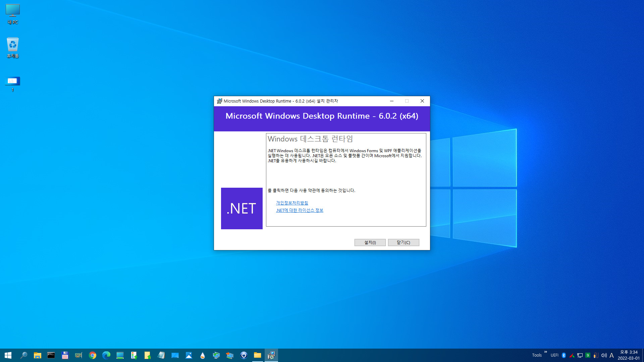Image resolution: width=644 pixels, height=362 pixels.
Task: Click the show desktop strip
Action: coord(643,355)
